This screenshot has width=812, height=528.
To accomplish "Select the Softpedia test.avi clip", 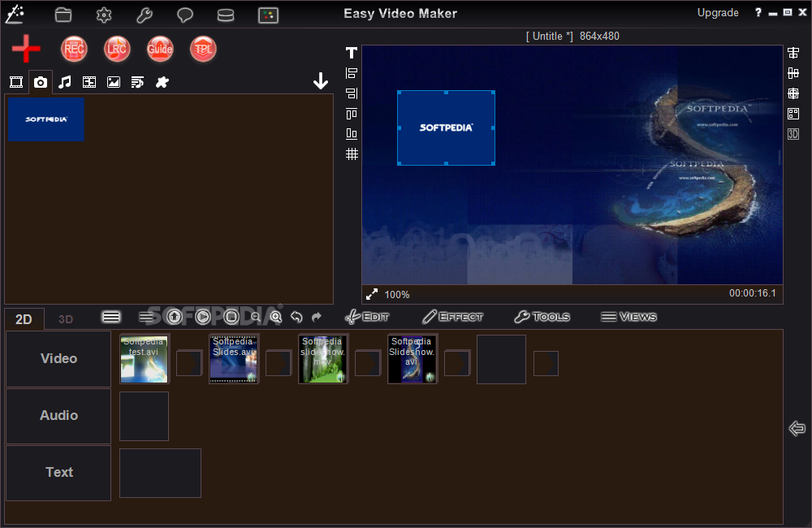I will [144, 359].
